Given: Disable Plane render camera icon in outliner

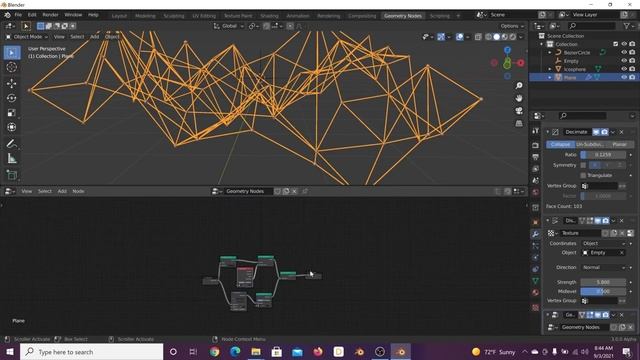Looking at the screenshot, I should click(x=632, y=77).
